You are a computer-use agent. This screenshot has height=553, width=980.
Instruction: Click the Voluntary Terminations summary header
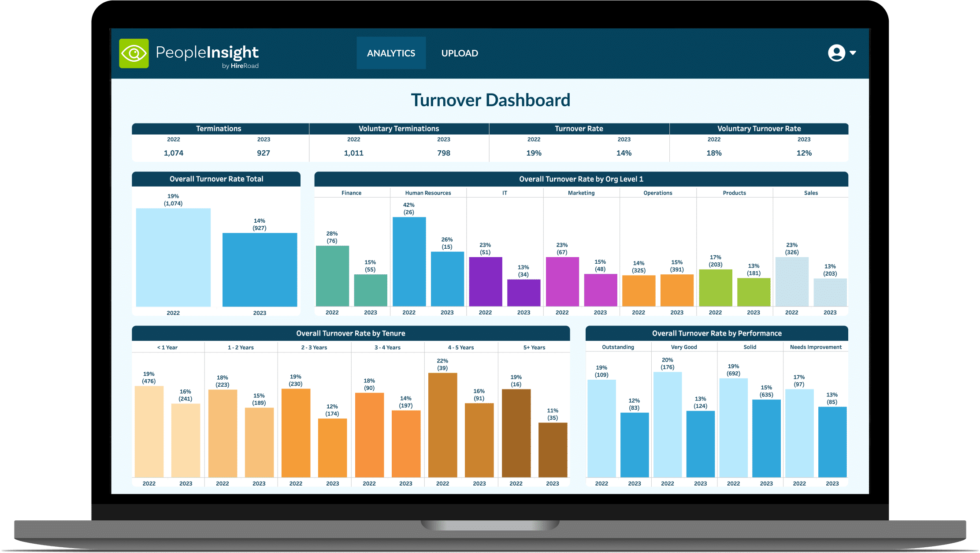pos(399,128)
